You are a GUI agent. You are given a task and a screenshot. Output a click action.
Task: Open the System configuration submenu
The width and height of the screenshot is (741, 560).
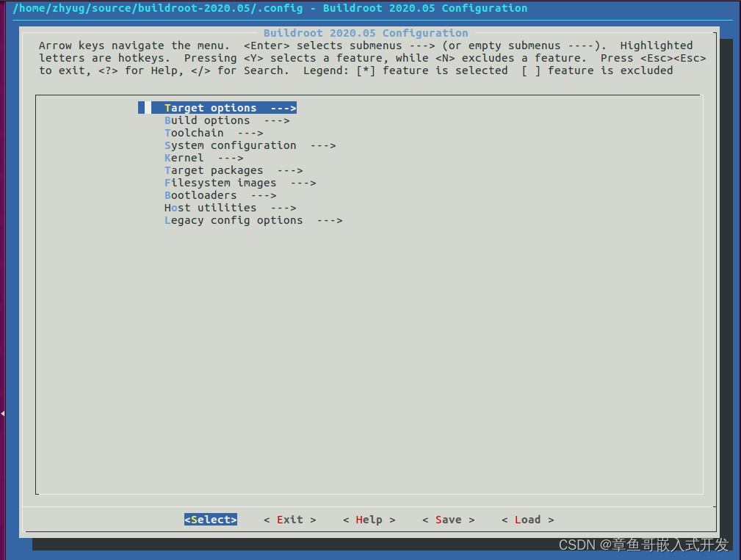point(250,145)
